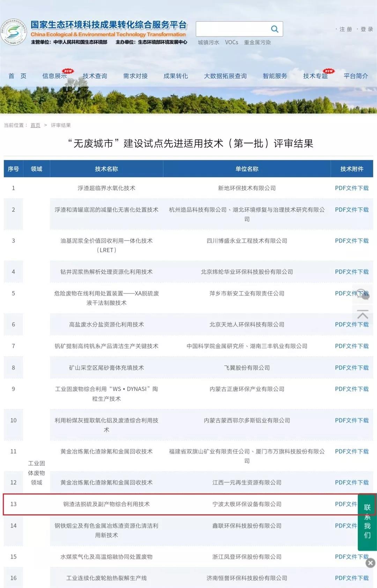
Task: Select the 重金属污染 hot keyword
Action: pos(258,43)
